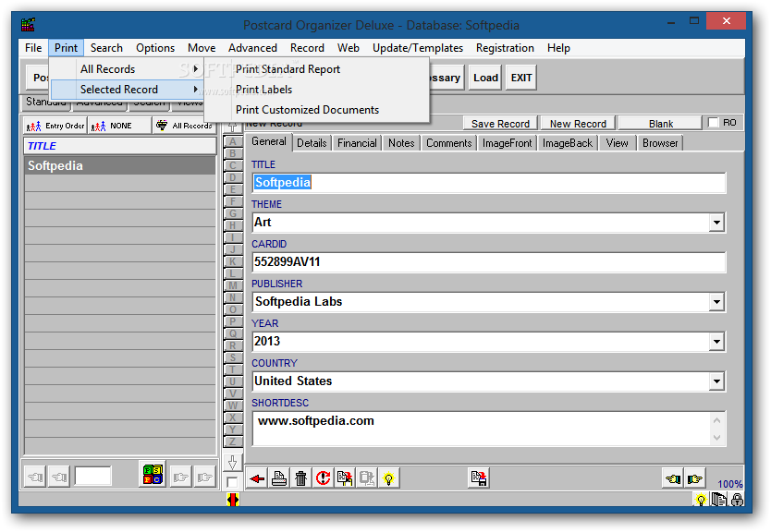This screenshot has height=532, width=771.
Task: Click the up arrow above letter A
Action: point(233,127)
